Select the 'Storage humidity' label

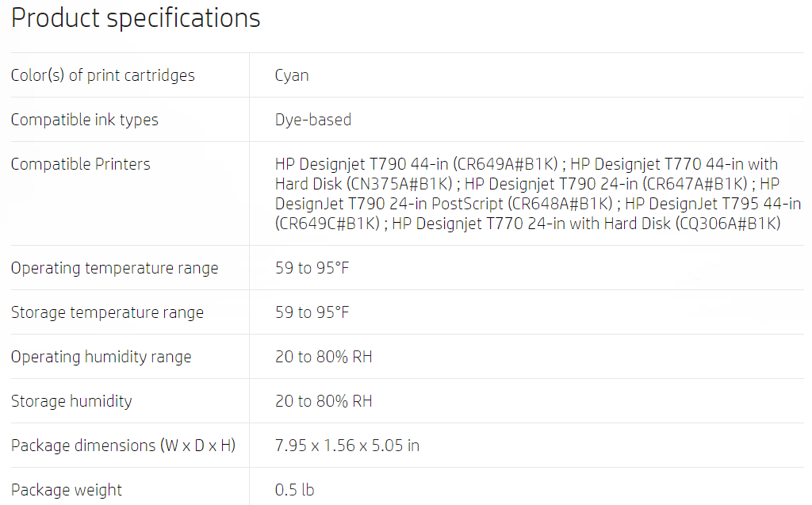click(71, 401)
